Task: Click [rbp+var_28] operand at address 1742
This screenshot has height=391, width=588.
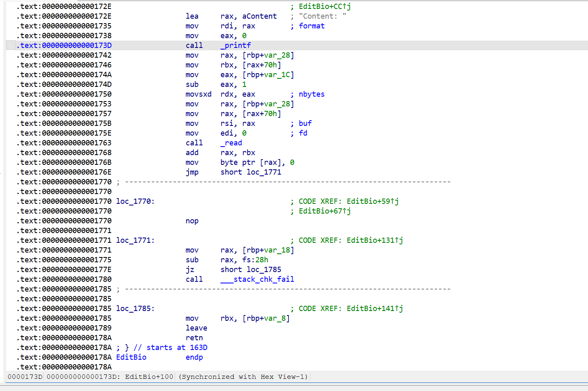Action: pyautogui.click(x=268, y=55)
